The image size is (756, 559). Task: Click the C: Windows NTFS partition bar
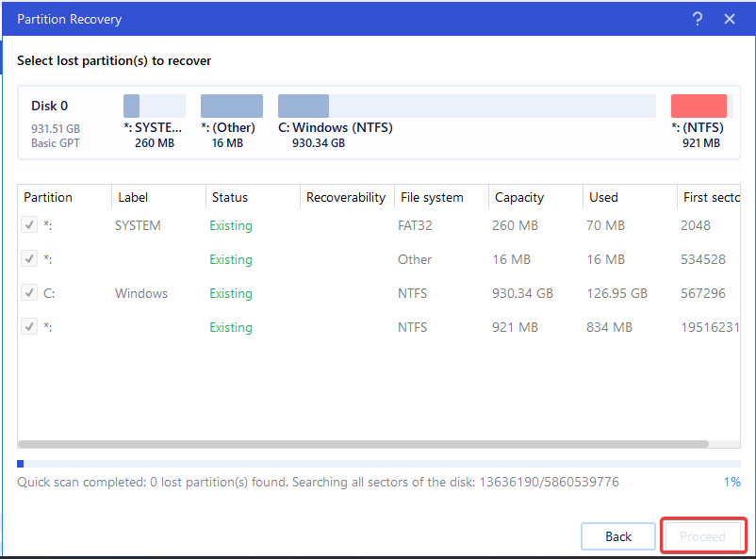[x=467, y=106]
